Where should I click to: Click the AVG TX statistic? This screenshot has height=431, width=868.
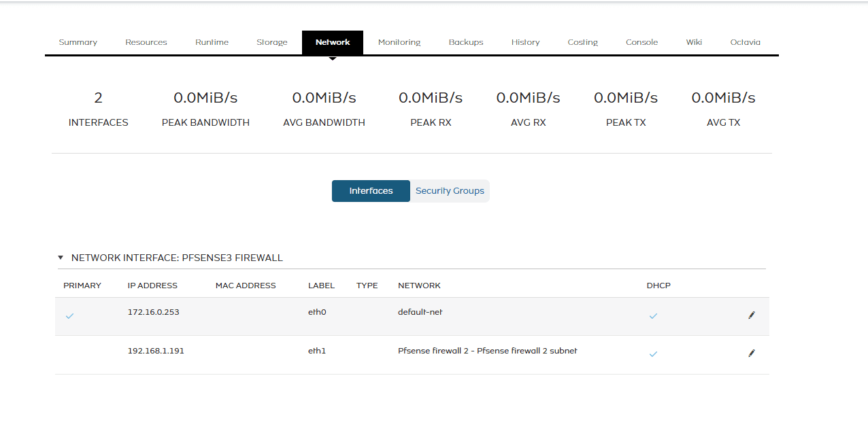point(723,109)
